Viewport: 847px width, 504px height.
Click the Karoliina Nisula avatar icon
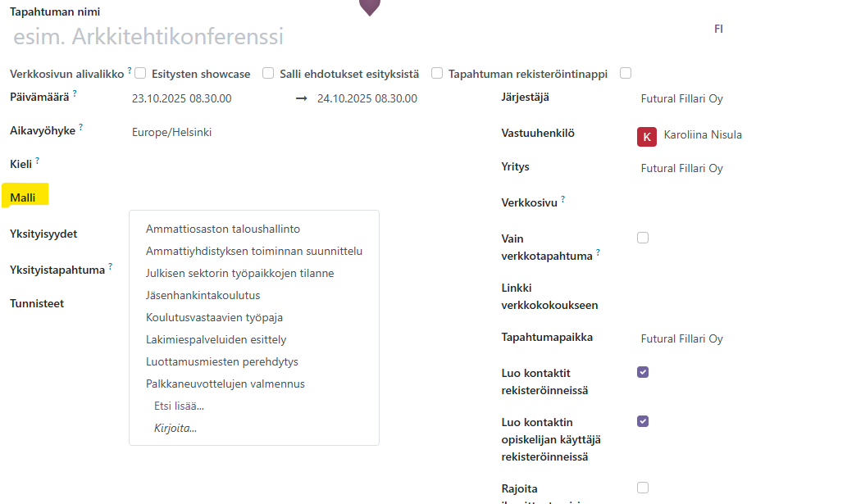(x=646, y=136)
